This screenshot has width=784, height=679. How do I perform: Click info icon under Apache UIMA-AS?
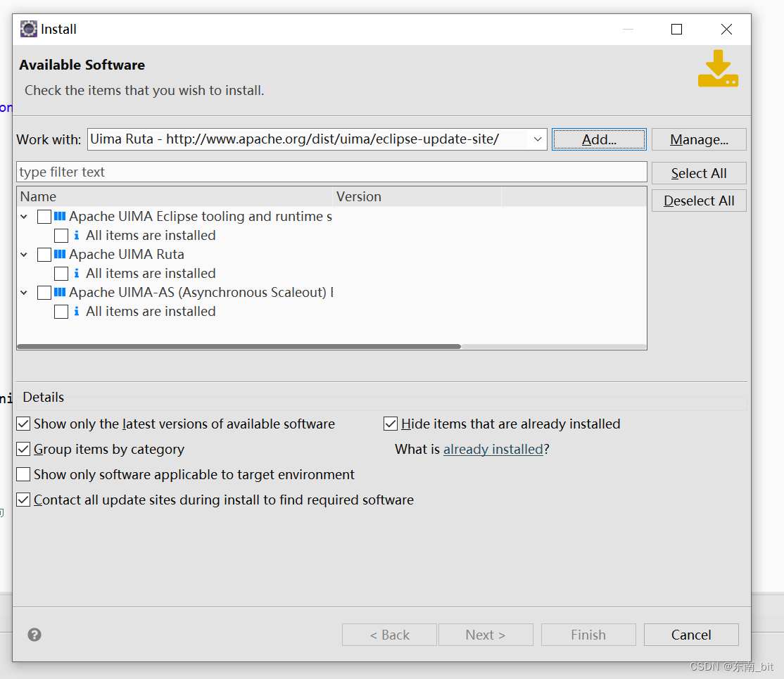point(77,311)
